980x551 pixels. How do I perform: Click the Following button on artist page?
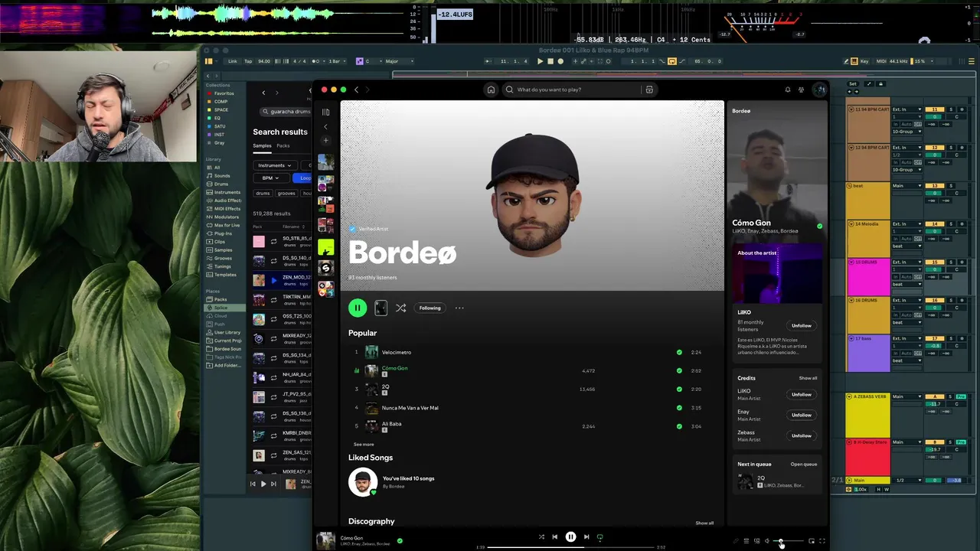430,308
